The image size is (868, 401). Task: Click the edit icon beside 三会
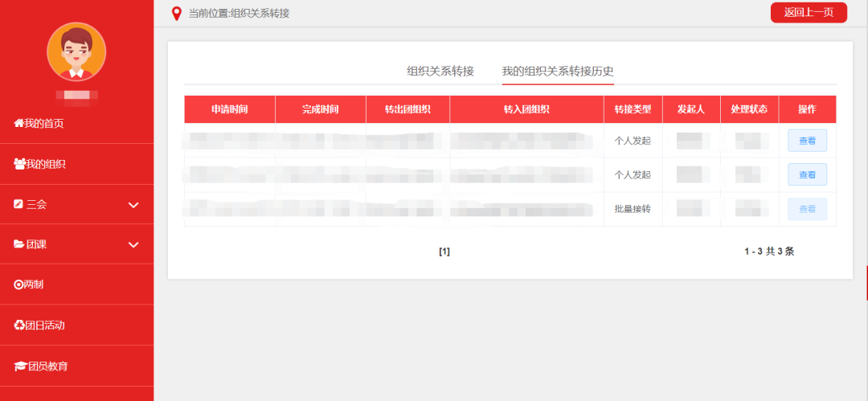[18, 204]
